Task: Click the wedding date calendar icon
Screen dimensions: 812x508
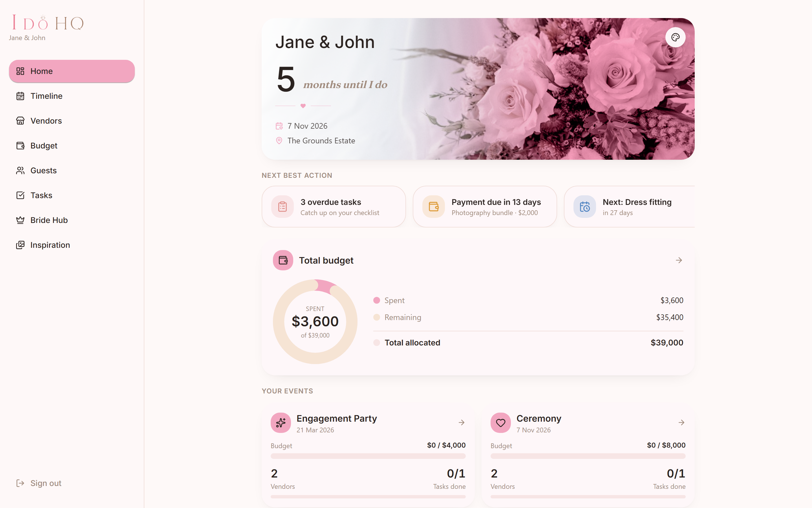Action: (x=279, y=126)
